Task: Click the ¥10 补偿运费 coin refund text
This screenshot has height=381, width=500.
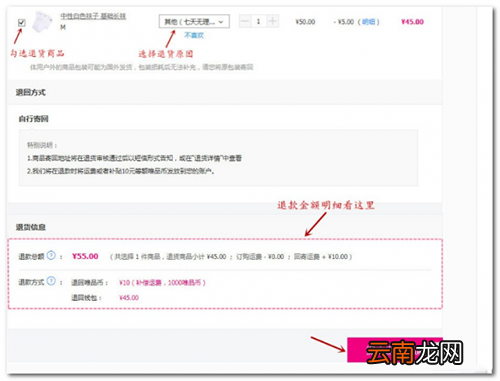Action: [162, 283]
